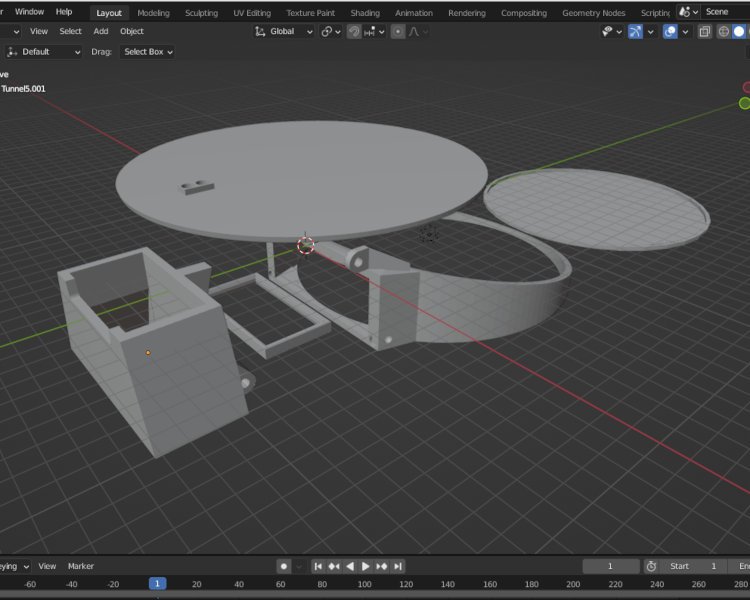Open the Transform Pivot Point link menu

(x=331, y=32)
